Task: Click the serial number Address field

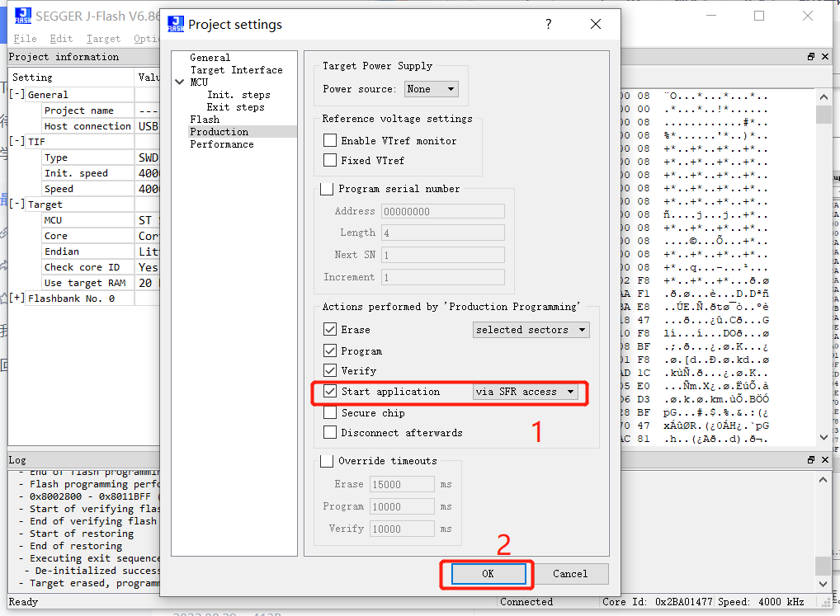Action: point(442,211)
